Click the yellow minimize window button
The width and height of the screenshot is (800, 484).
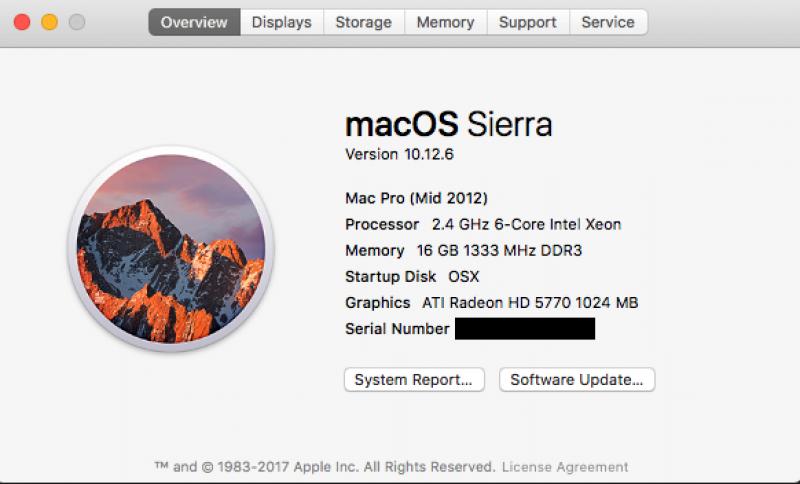pyautogui.click(x=49, y=22)
